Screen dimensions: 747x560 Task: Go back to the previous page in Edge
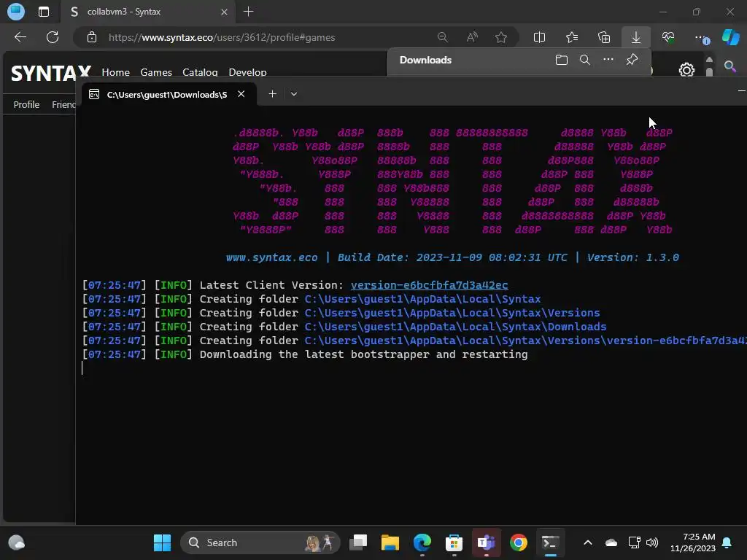click(20, 37)
